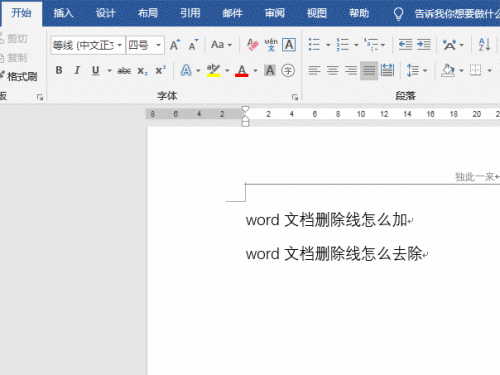This screenshot has height=375, width=500.
Task: Apply distributed alignment
Action: (x=387, y=71)
